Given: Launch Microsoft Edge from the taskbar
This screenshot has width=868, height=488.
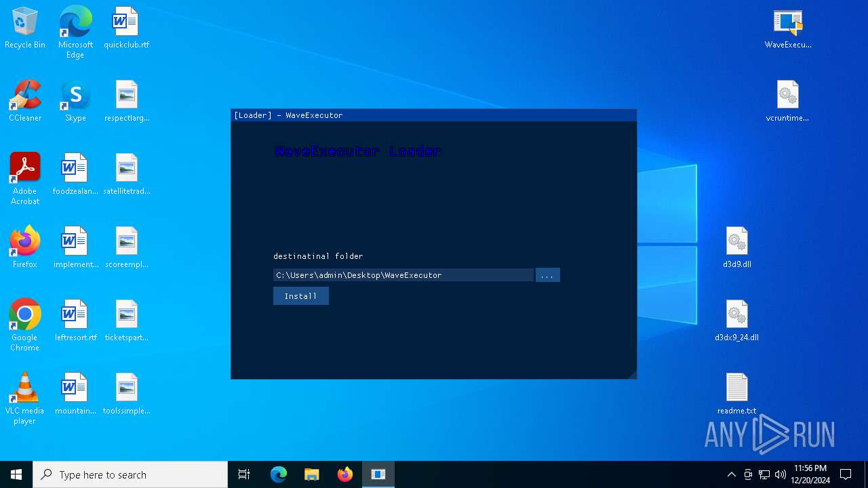Looking at the screenshot, I should tap(279, 474).
